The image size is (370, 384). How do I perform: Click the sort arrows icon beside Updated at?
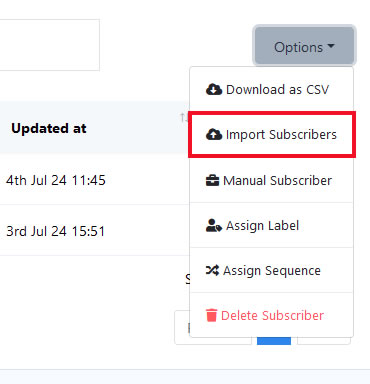click(x=184, y=117)
